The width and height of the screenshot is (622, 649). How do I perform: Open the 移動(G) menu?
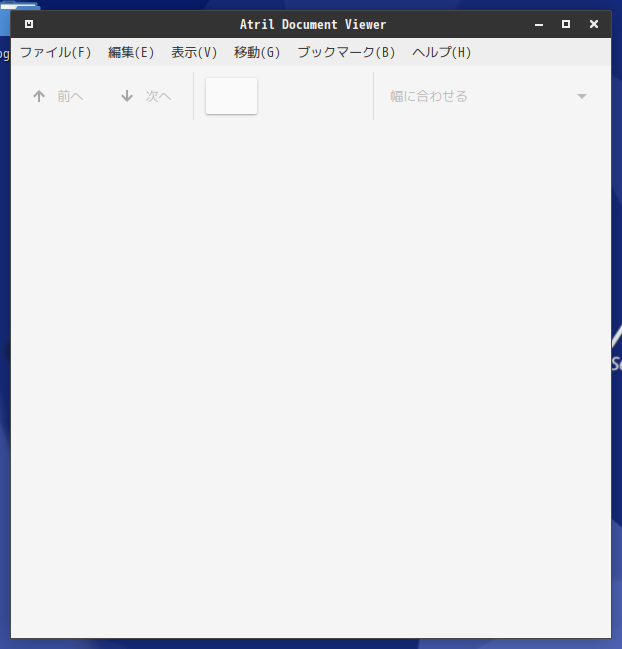[257, 53]
